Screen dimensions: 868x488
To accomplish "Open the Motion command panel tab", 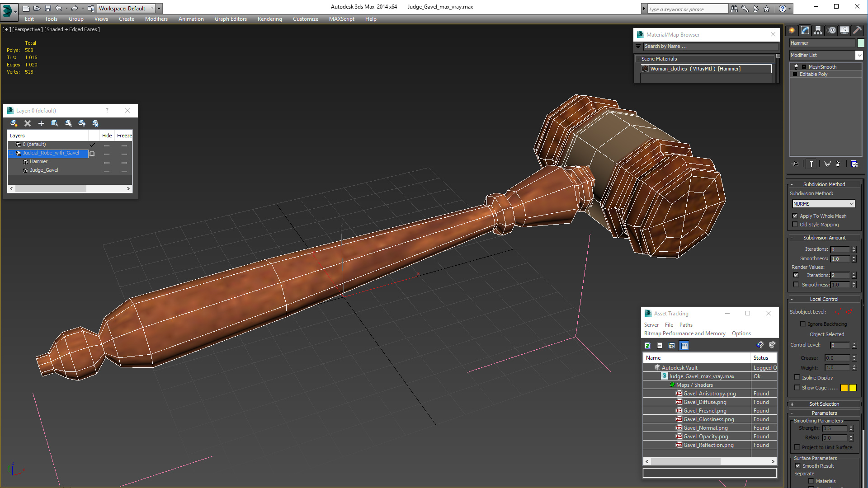I will click(832, 30).
